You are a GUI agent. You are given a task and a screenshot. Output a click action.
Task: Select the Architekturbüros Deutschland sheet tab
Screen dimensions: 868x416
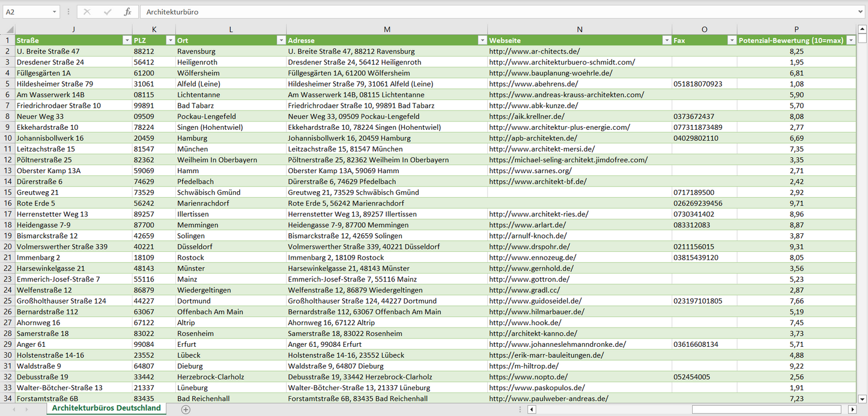[106, 408]
